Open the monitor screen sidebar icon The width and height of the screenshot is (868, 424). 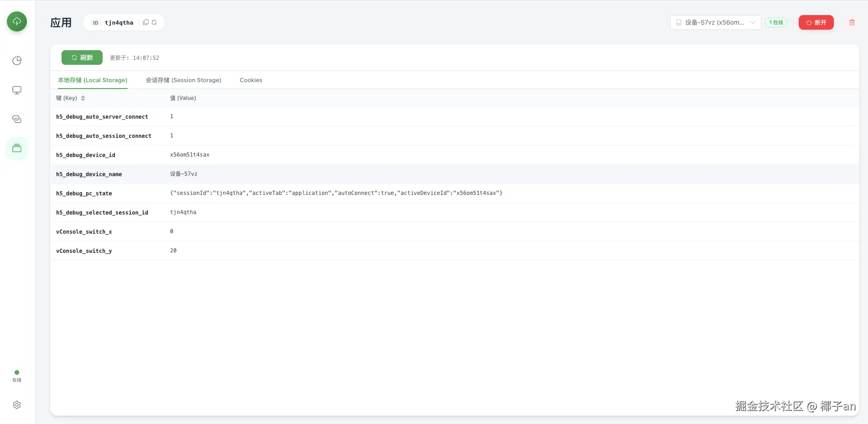[x=17, y=90]
